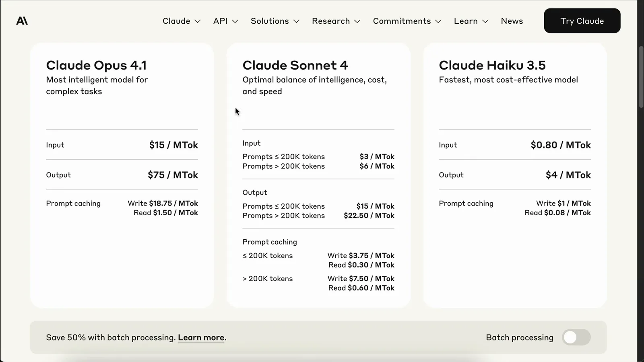Viewport: 644px width, 362px height.
Task: Click Sonnet cache Read $0.60 / MTok
Action: (x=361, y=288)
